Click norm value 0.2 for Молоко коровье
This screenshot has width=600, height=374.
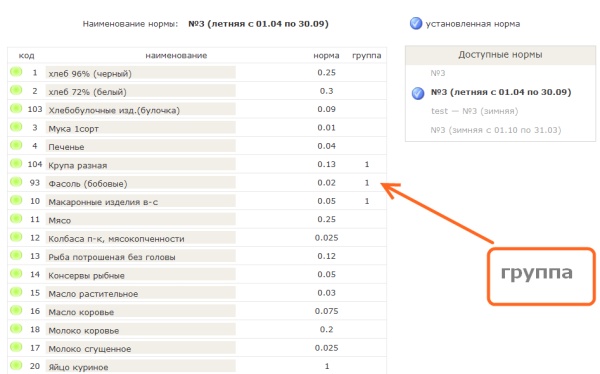tap(326, 330)
